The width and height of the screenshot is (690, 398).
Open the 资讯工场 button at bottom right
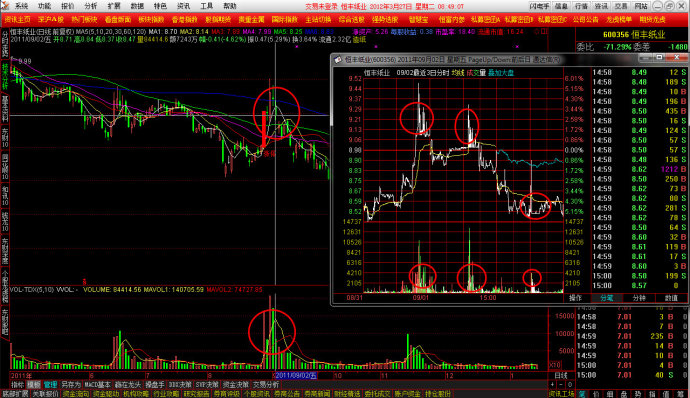pos(562,394)
